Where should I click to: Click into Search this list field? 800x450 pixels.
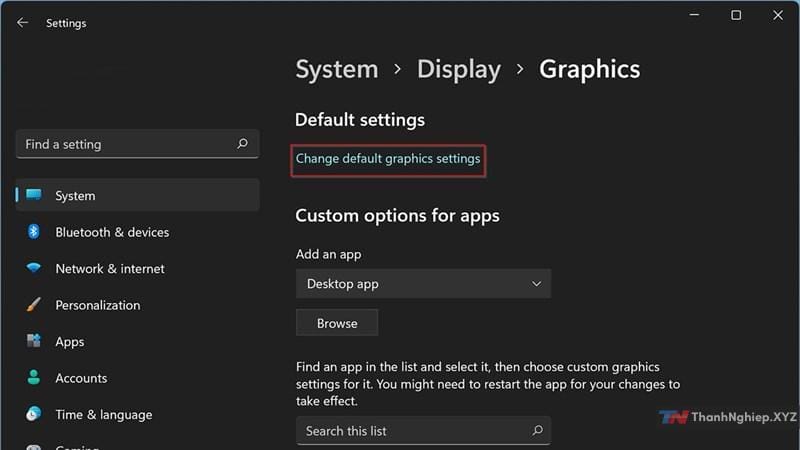pos(423,431)
